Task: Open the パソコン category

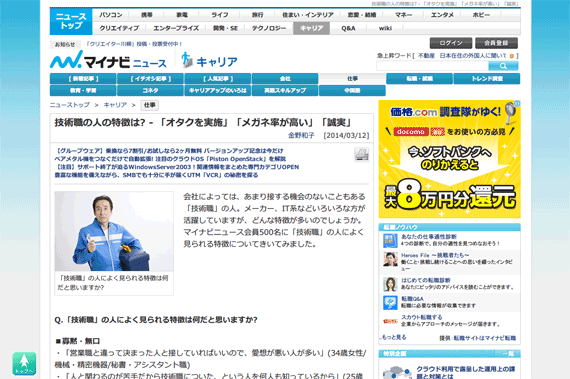Action: pos(111,15)
